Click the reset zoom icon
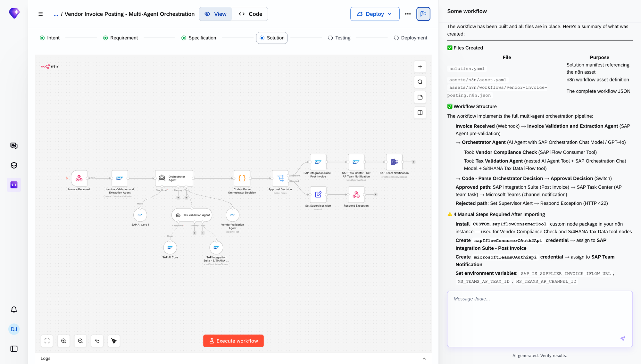Screen dimensions: 641x364 click(97, 341)
